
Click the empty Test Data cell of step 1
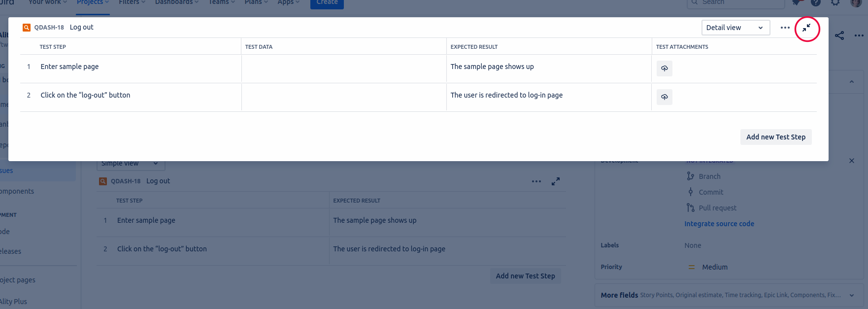click(344, 69)
